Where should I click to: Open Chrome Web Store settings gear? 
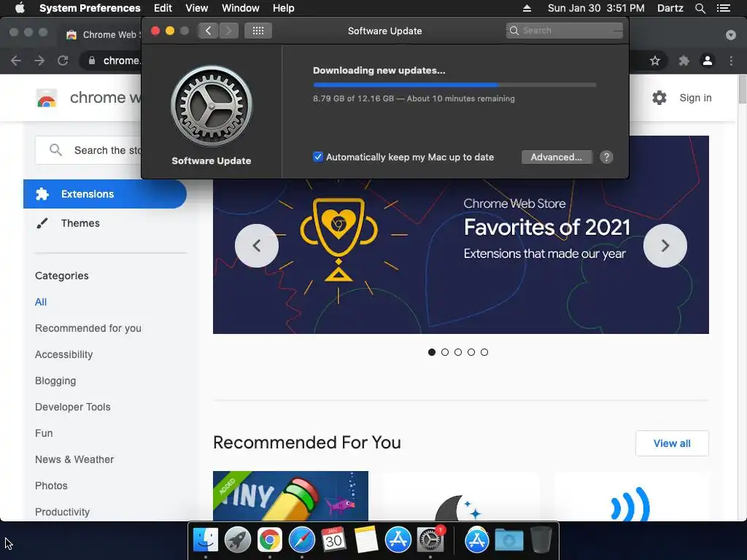(x=659, y=98)
